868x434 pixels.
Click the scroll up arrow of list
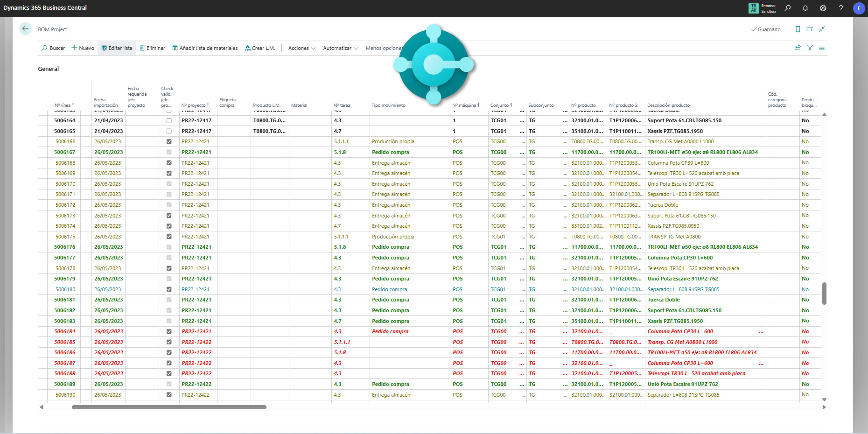click(x=824, y=114)
